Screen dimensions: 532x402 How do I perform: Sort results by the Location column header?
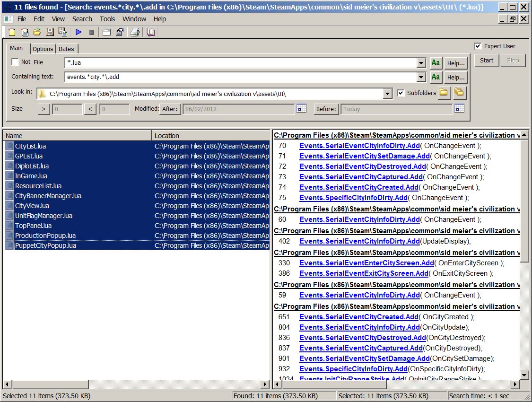tap(210, 136)
